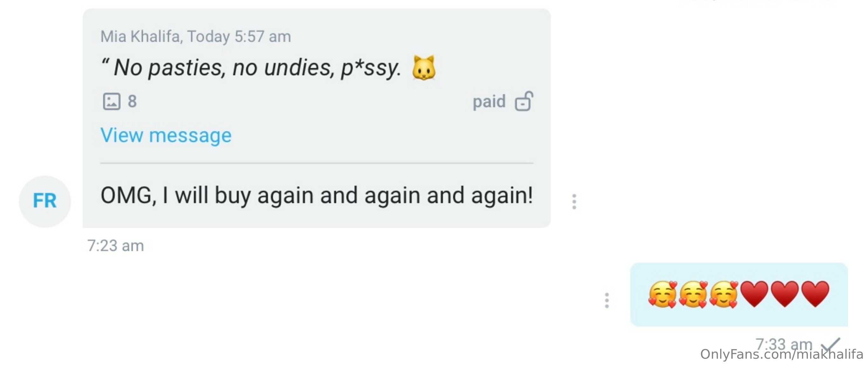Click the last red heart emoji
The width and height of the screenshot is (868, 366).
tap(815, 294)
